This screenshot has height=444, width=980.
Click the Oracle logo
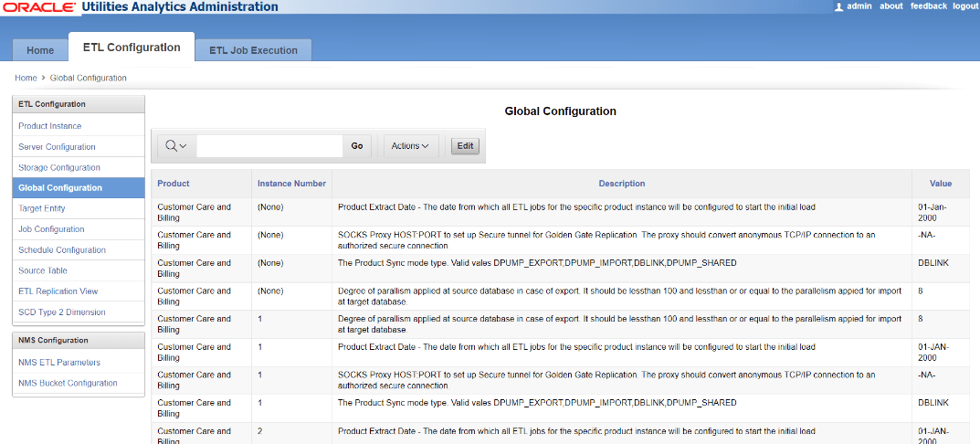[38, 7]
